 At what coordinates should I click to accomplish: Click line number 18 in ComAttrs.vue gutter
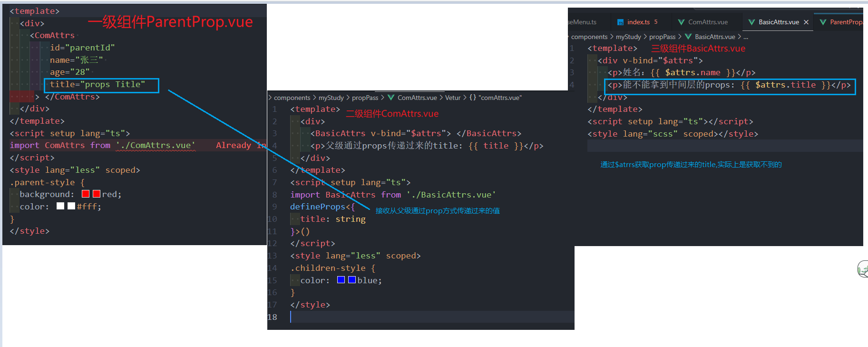click(x=272, y=317)
